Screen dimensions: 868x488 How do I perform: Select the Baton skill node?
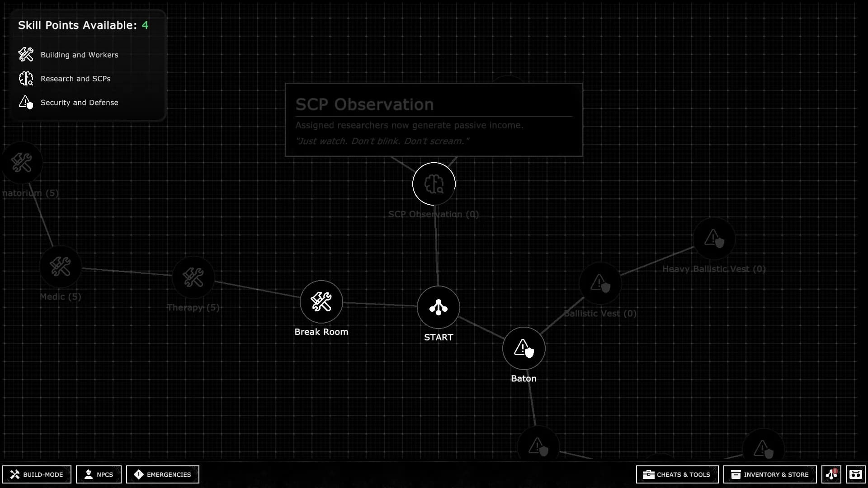pos(524,348)
